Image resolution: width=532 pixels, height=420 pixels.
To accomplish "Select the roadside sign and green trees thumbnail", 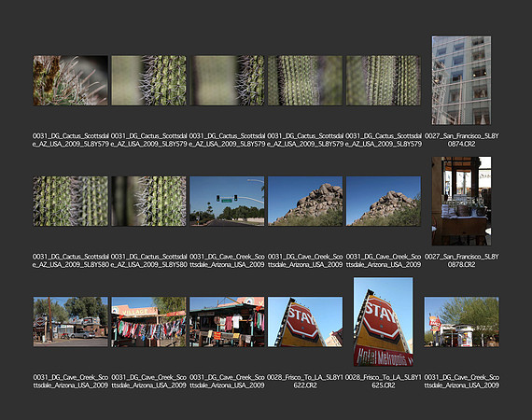I will tap(461, 322).
